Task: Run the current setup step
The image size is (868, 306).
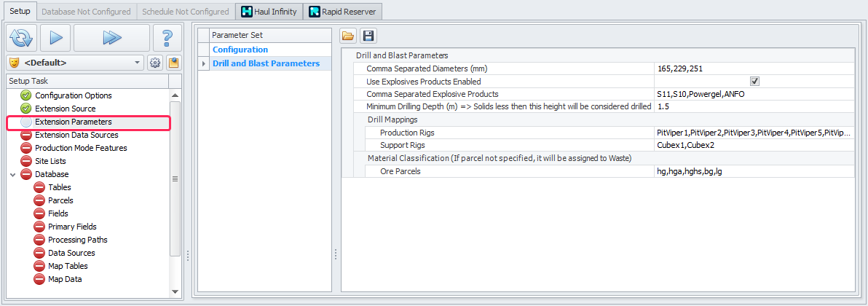Action: tap(56, 38)
